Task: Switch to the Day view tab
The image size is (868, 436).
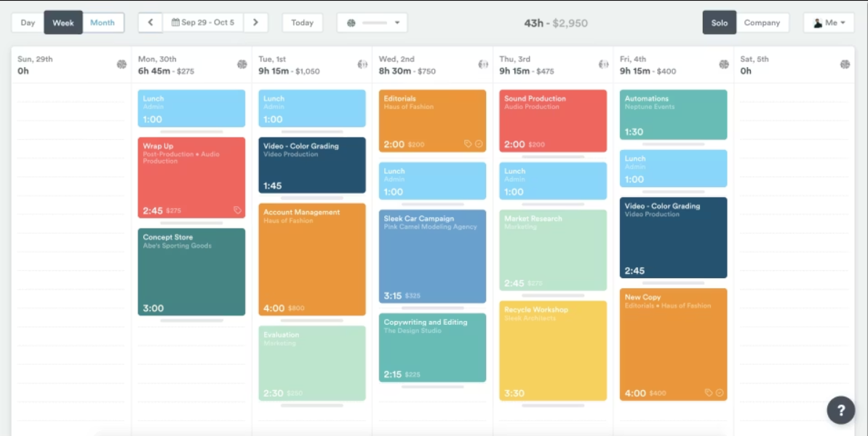Action: (28, 23)
